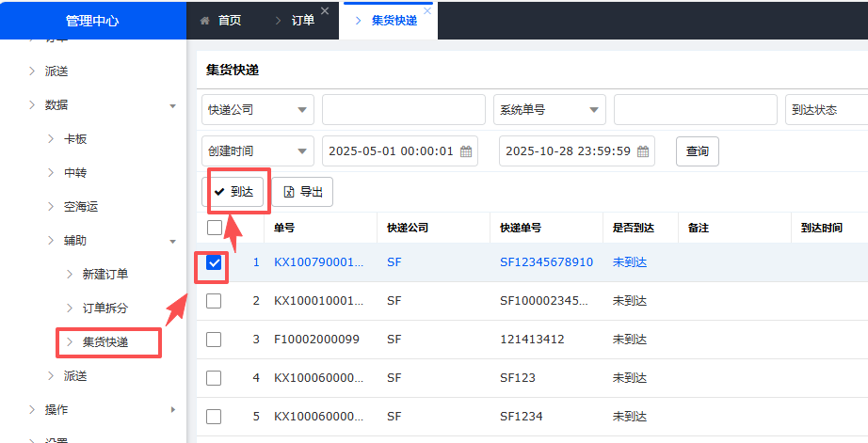Check the checkbox for row 3
868x443 pixels.
[214, 340]
